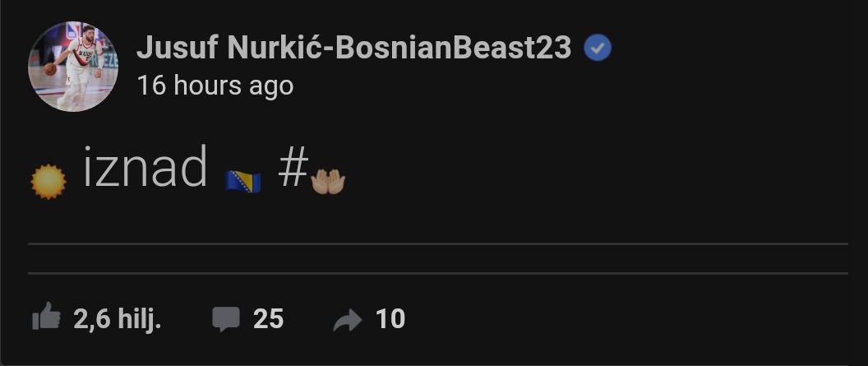The image size is (868, 366).
Task: Click the Jusuf Nurkić-BosnianBeast23 username
Action: click(x=353, y=49)
